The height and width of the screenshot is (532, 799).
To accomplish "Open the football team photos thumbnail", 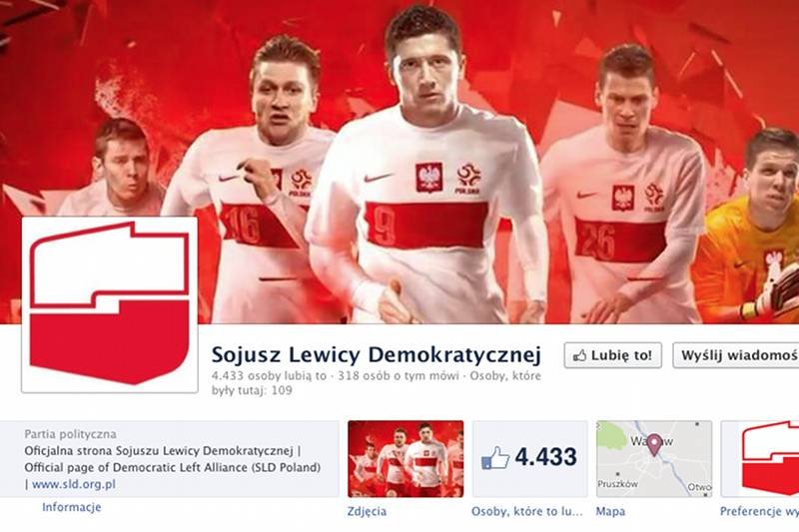I will [405, 459].
